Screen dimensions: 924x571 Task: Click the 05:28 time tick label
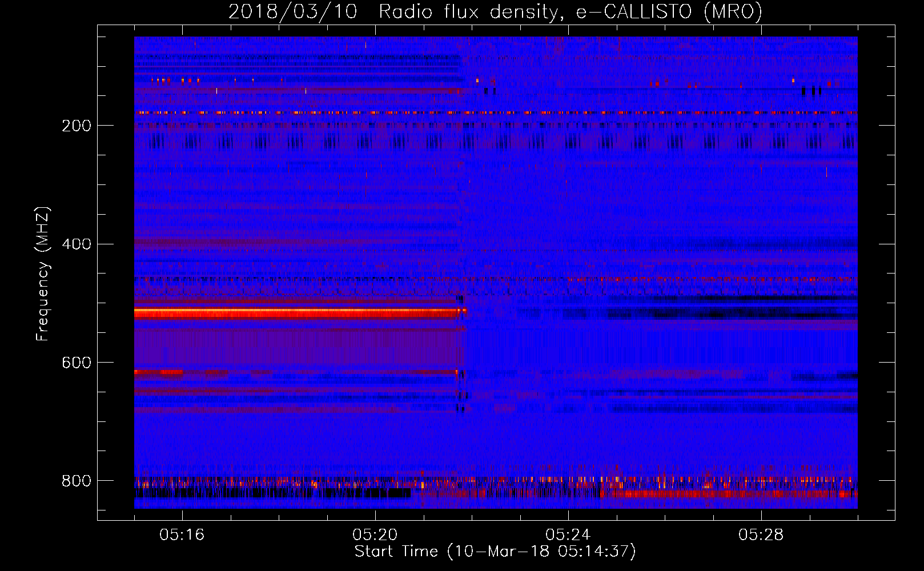tap(761, 535)
